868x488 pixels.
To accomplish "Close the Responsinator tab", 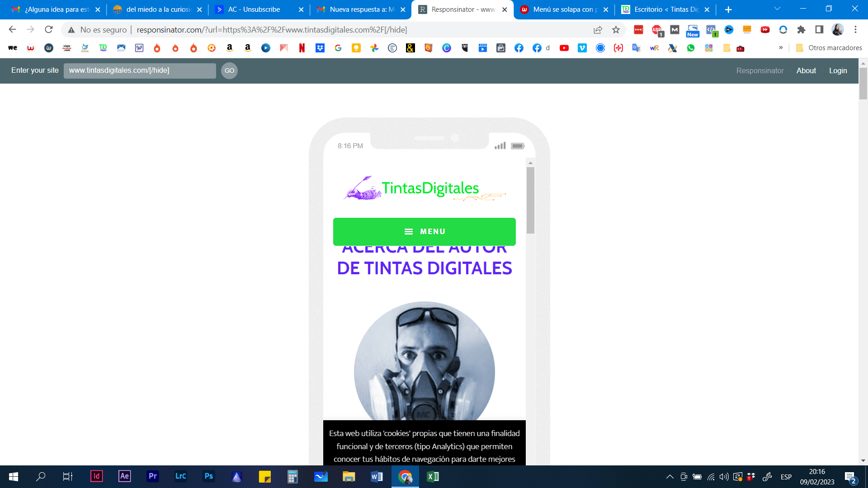I will coord(505,9).
